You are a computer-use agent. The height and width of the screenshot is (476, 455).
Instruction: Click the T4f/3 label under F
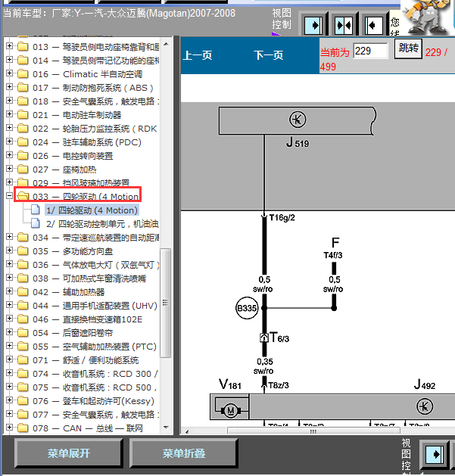[x=333, y=255]
